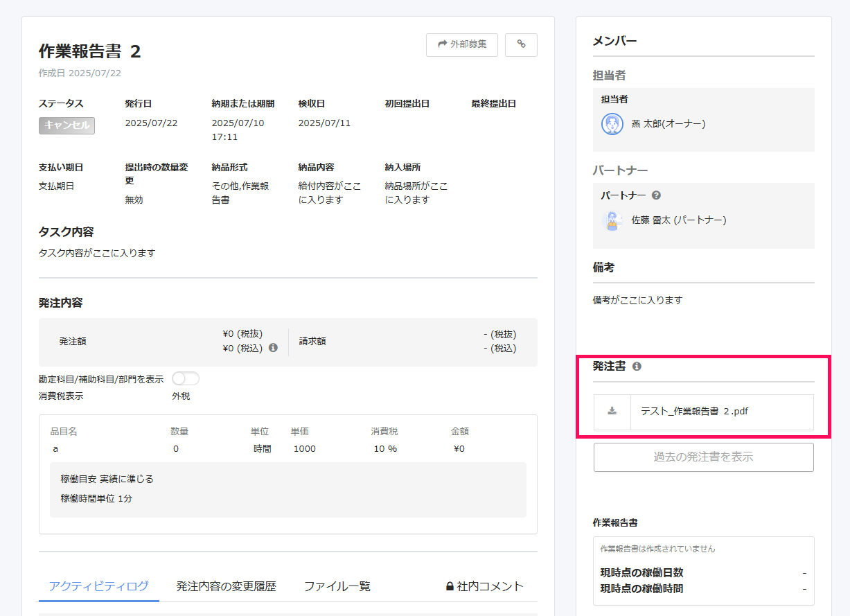Switch to 発注内容の変更履歴 tab
Viewport: 850px width, 616px height.
(226, 586)
